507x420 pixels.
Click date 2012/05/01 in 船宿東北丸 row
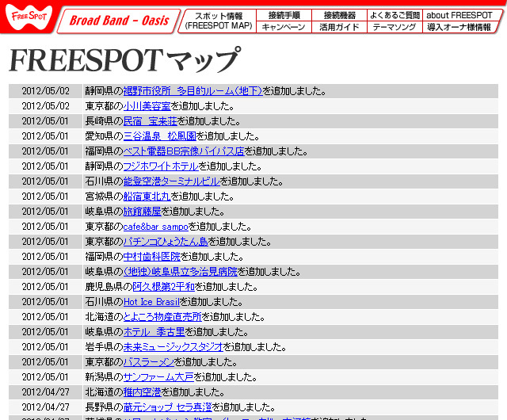(45, 197)
